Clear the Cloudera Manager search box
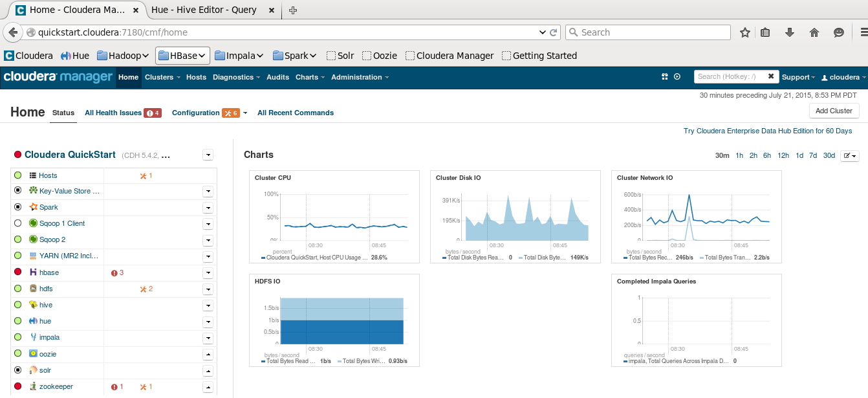The image size is (868, 398). click(x=771, y=76)
